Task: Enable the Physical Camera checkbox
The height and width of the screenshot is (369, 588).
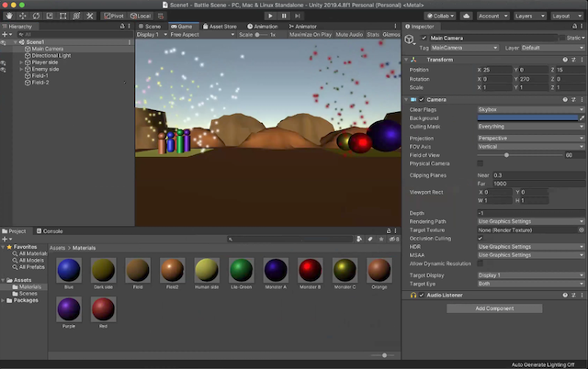Action: coord(481,163)
